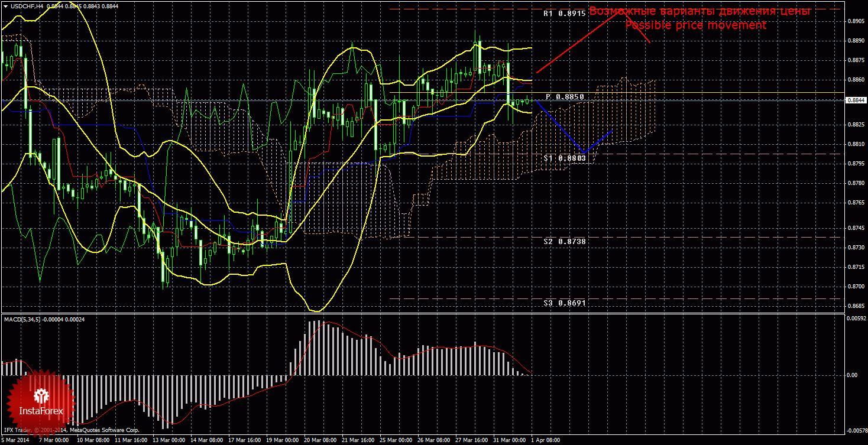The width and height of the screenshot is (868, 445).
Task: Select the P 0.8850 pivot label
Action: [565, 96]
